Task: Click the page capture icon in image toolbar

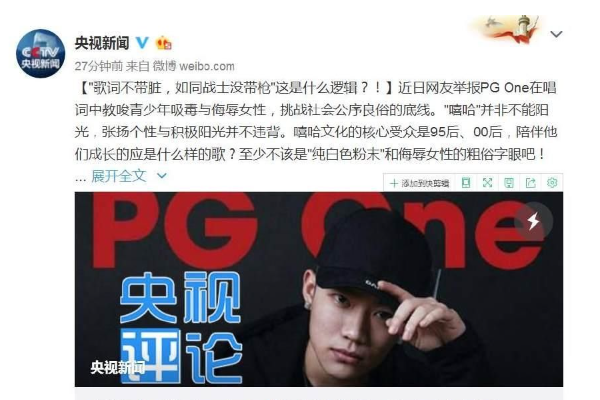Action: point(466,183)
